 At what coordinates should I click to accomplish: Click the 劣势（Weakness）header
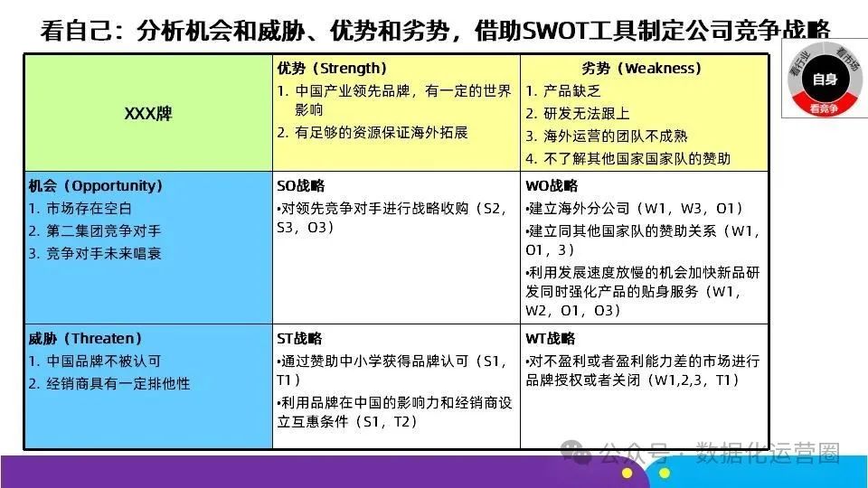[642, 68]
